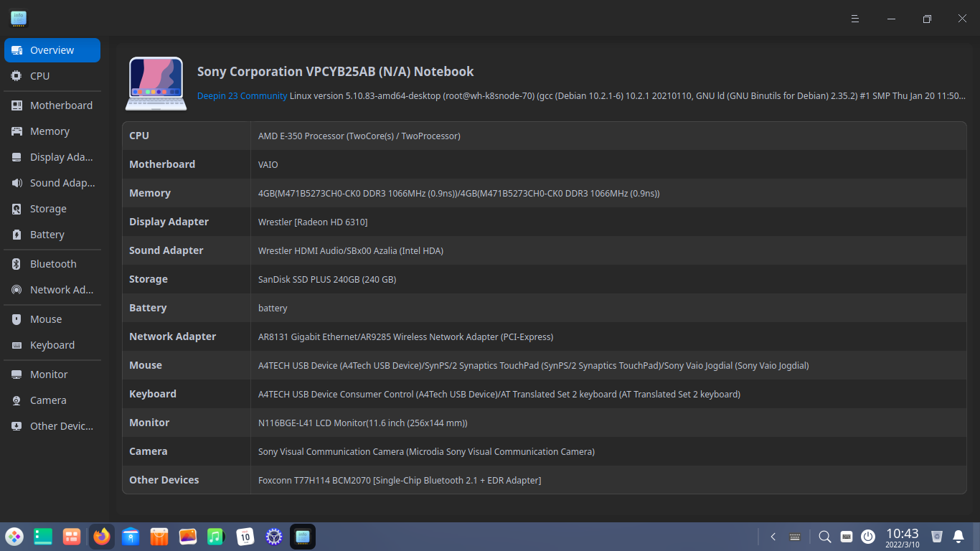Click the Network Adapter row label

172,336
